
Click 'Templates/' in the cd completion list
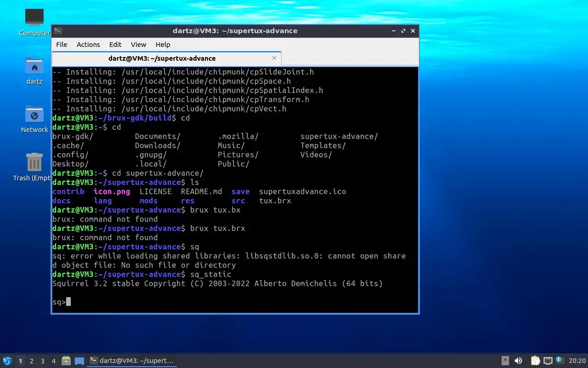click(x=323, y=146)
